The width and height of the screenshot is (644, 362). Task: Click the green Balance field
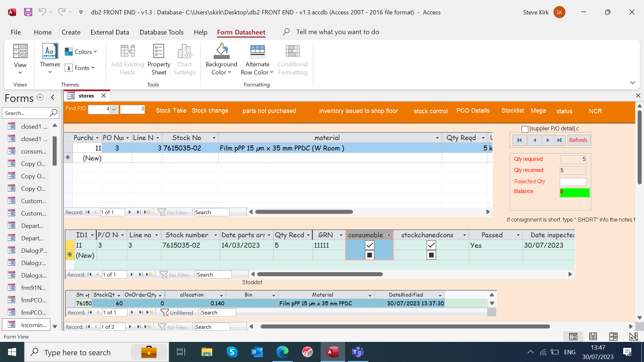[575, 192]
